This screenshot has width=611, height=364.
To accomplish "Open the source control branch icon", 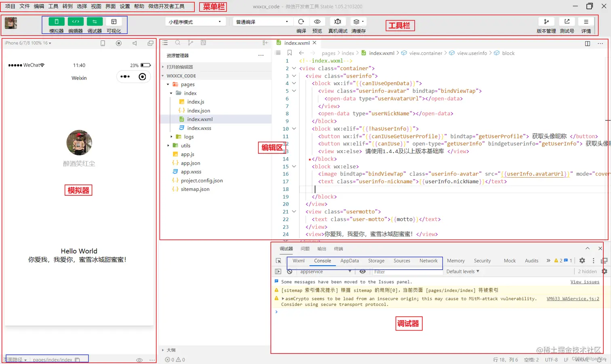I will pyautogui.click(x=190, y=43).
